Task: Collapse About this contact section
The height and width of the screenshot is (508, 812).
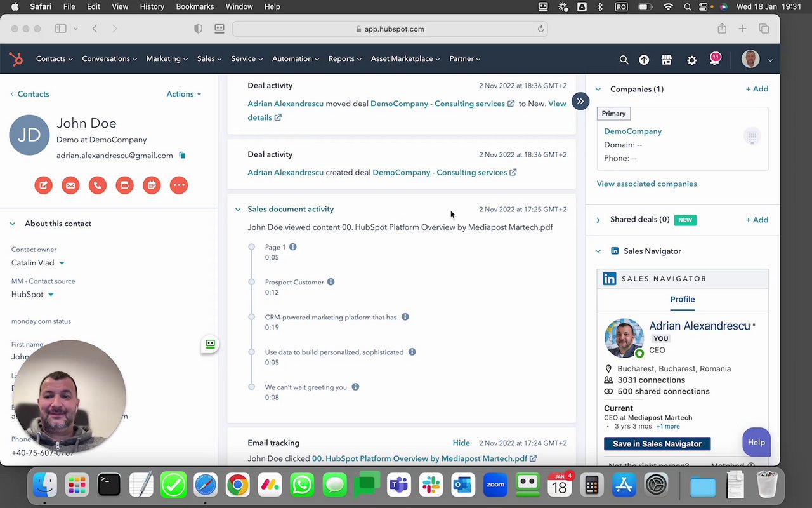Action: pos(13,224)
